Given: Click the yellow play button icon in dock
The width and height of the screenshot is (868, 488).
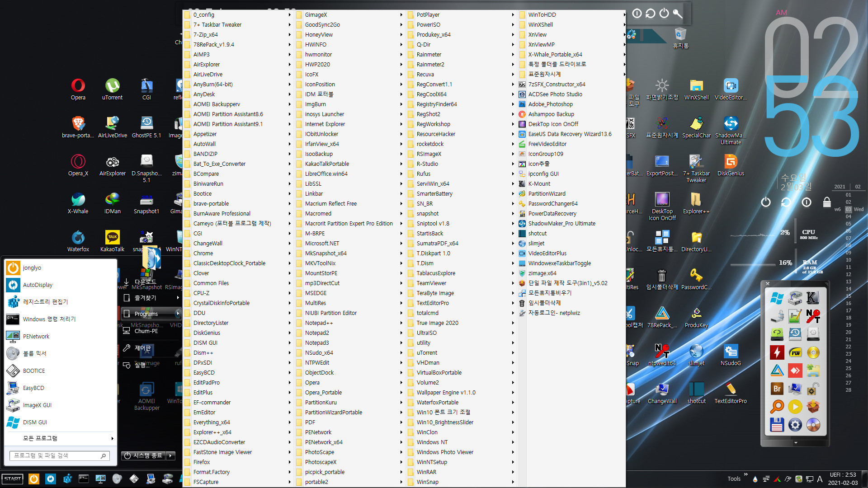Looking at the screenshot, I should pyautogui.click(x=795, y=407).
